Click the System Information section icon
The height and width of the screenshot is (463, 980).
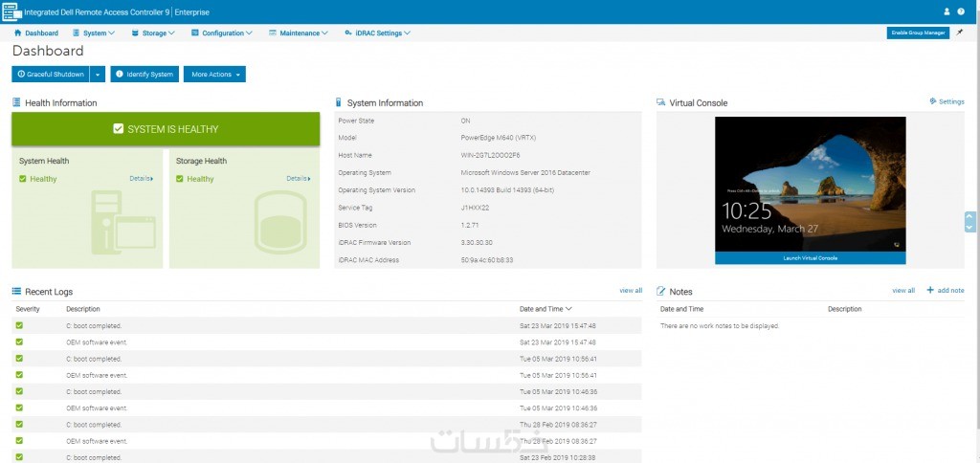[x=338, y=102]
